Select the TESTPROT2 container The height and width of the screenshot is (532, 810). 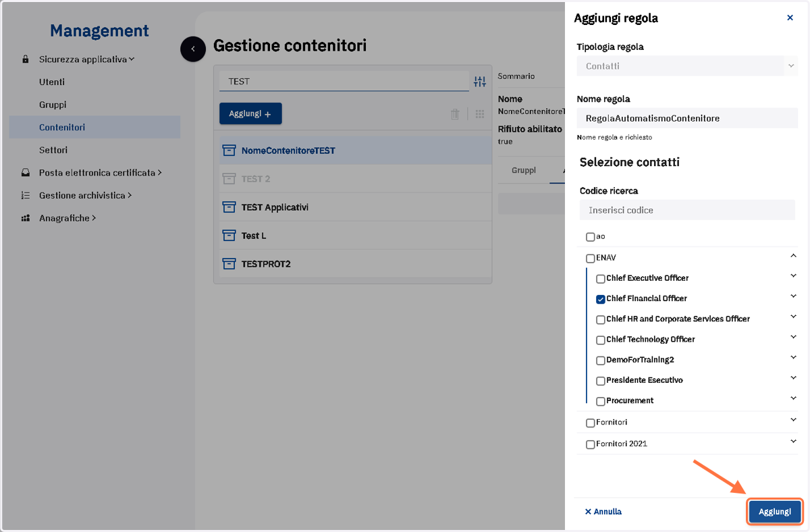(356, 264)
